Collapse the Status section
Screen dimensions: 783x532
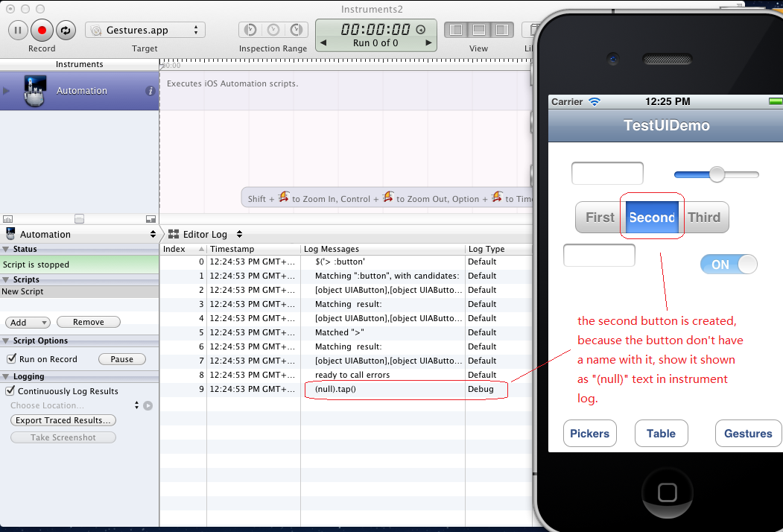click(x=5, y=250)
